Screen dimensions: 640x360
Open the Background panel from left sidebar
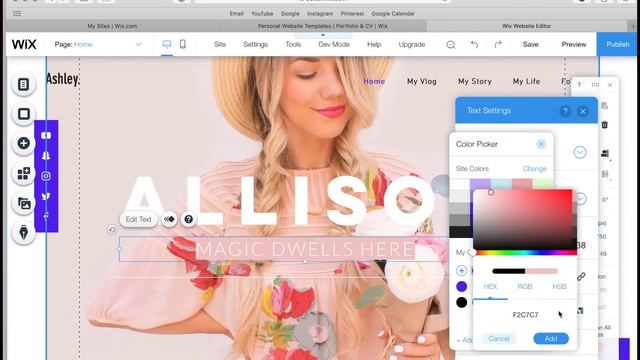[24, 114]
